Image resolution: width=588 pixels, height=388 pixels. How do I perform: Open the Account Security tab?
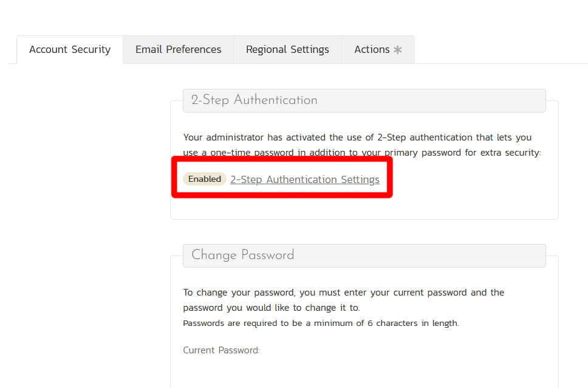click(x=70, y=50)
